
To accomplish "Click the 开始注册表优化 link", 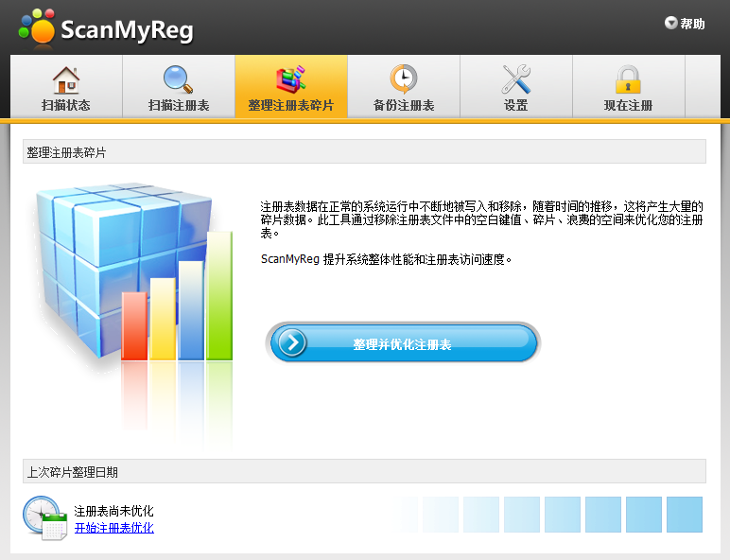I will [x=114, y=528].
